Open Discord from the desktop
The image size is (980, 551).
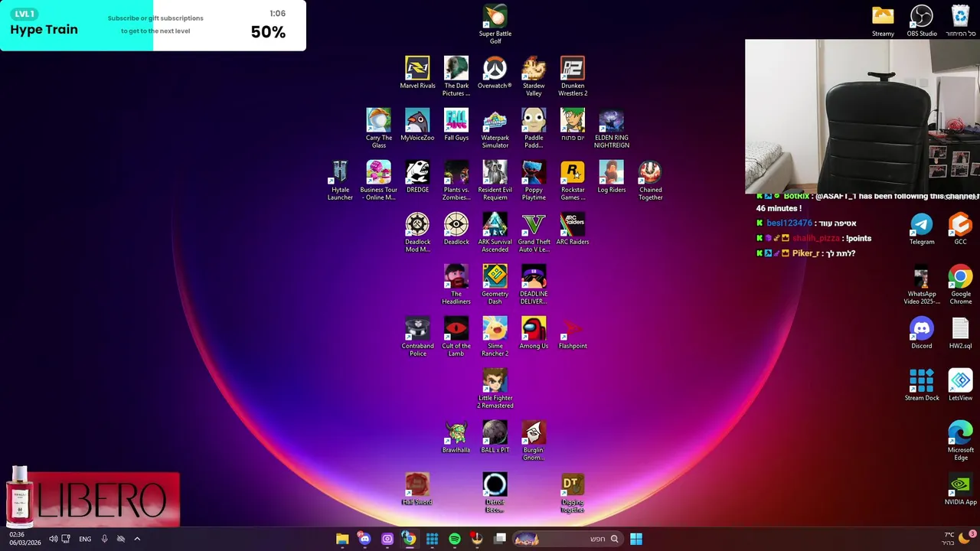coord(922,333)
